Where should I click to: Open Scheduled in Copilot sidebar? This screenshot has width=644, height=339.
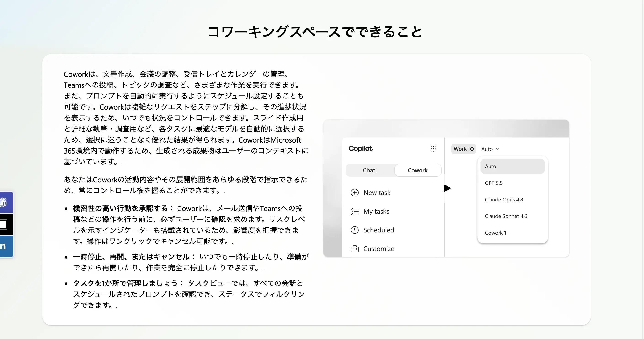click(372, 230)
